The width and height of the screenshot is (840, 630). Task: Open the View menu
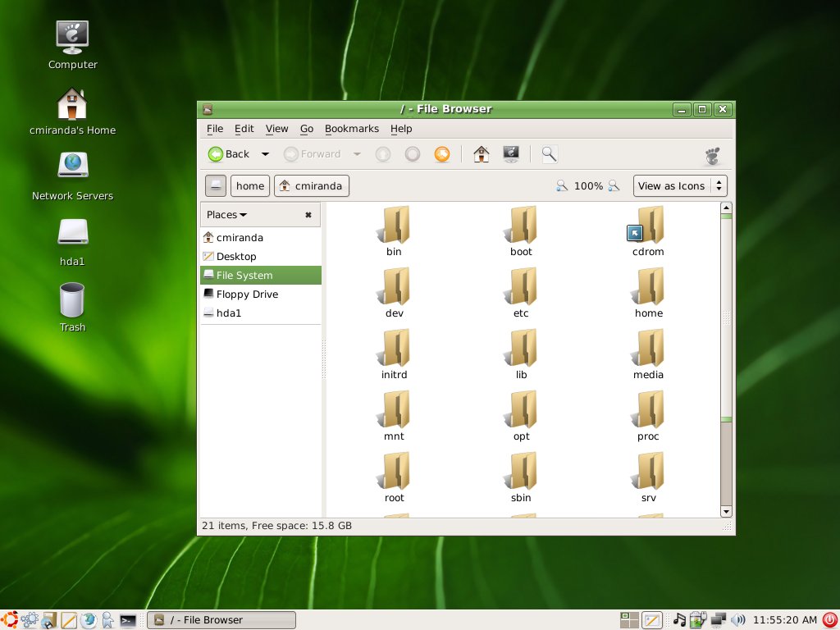[276, 129]
